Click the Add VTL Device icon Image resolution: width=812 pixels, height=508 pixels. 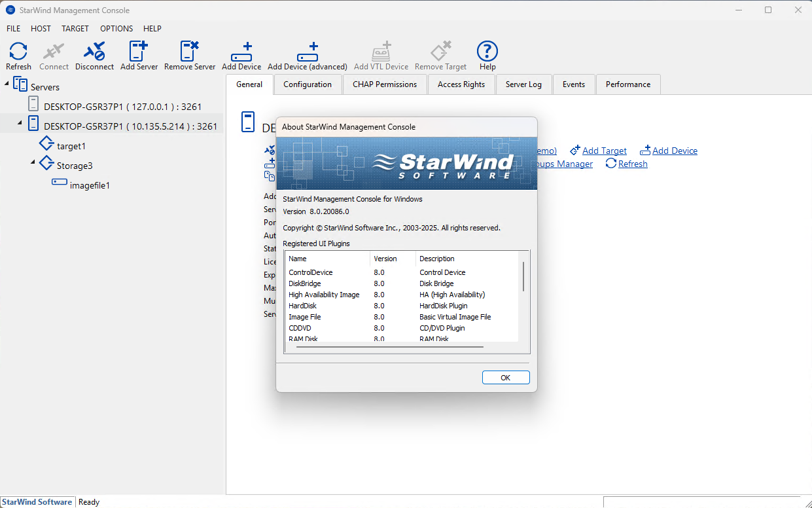click(x=381, y=51)
